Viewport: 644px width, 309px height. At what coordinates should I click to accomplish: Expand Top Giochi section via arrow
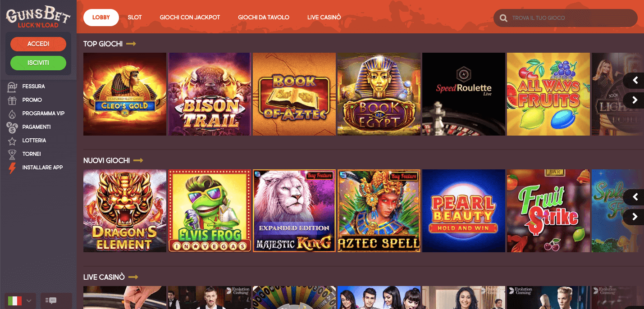pyautogui.click(x=131, y=44)
